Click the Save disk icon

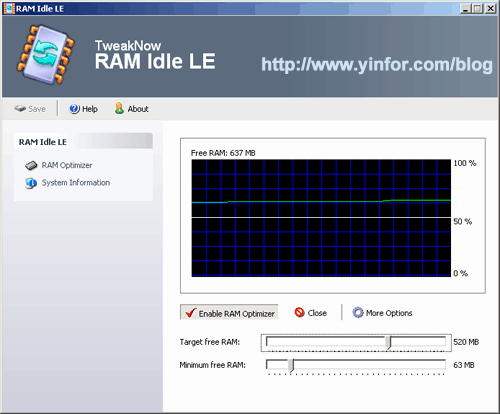pyautogui.click(x=20, y=109)
